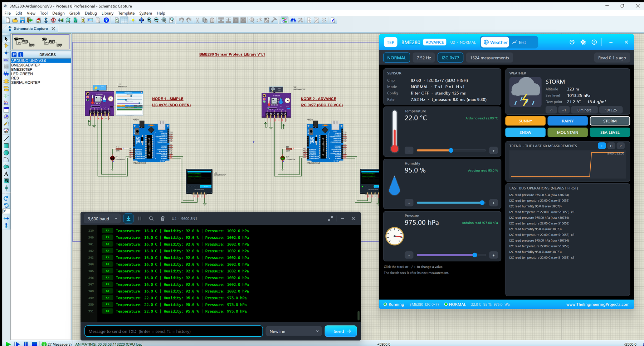Select the 2D line drawing tool
This screenshot has width=644, height=346.
pyautogui.click(x=6, y=139)
